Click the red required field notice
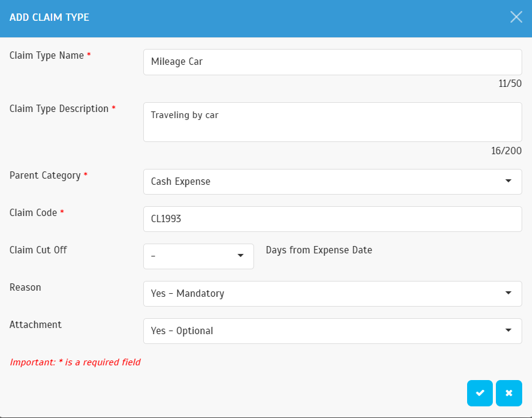Screen dimensions: 532x418 coord(75,362)
